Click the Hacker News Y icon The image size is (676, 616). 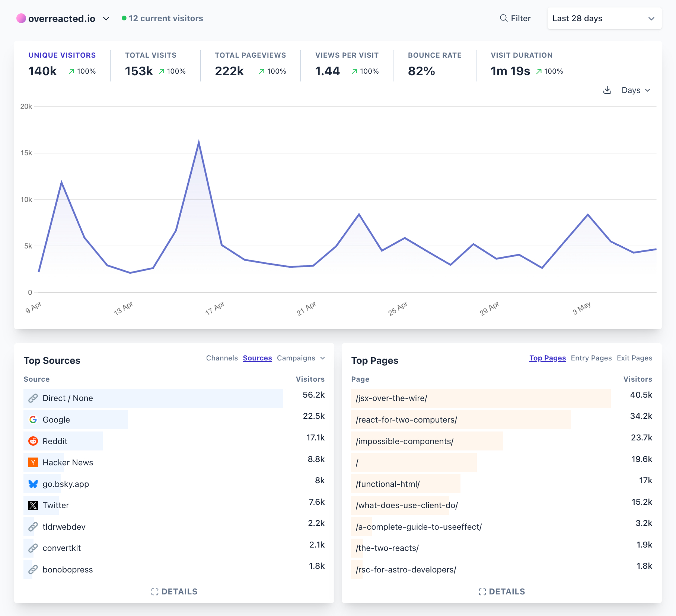pos(33,462)
